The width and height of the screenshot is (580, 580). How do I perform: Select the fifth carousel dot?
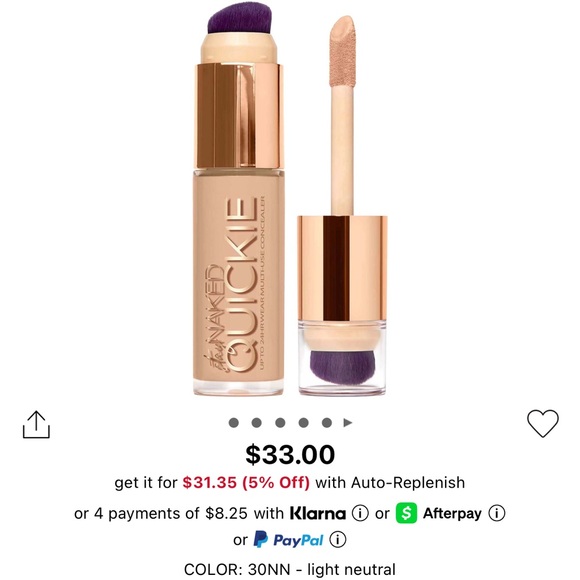(x=327, y=422)
